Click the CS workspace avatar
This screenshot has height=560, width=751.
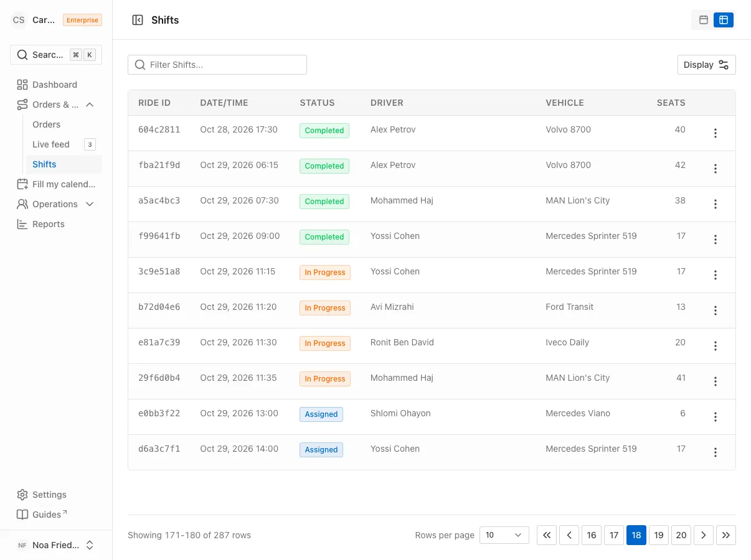tap(19, 20)
